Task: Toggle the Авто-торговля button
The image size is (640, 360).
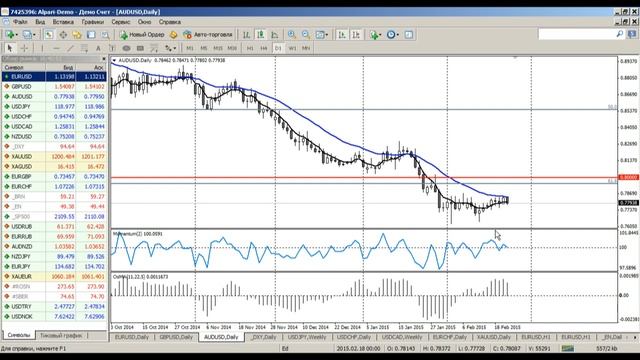Action: click(x=208, y=35)
